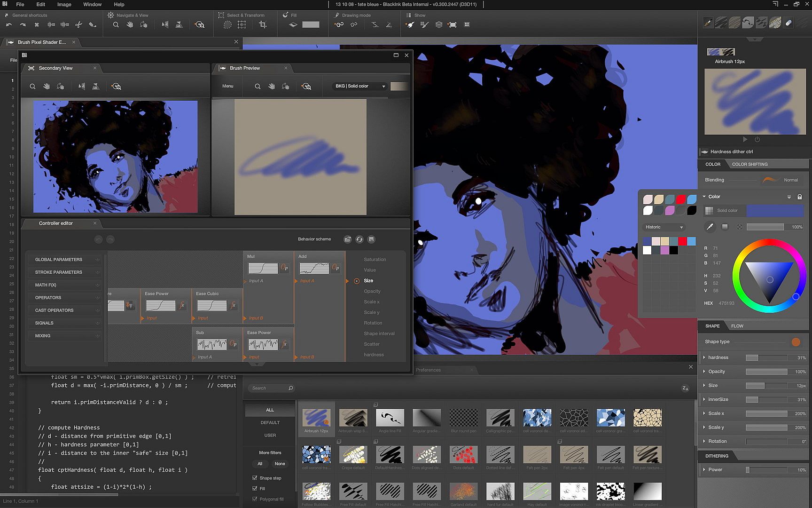Click the crop tool icon in toolbar
Viewport: 812px width, 508px height.
pos(263,25)
